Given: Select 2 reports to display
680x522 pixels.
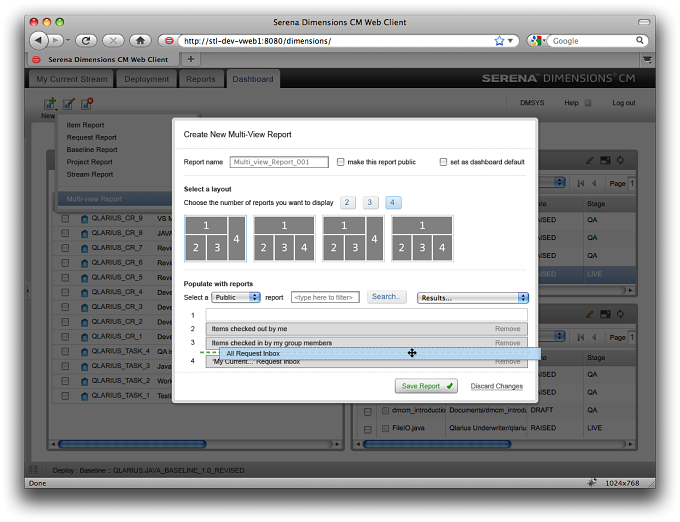Looking at the screenshot, I should coord(347,202).
